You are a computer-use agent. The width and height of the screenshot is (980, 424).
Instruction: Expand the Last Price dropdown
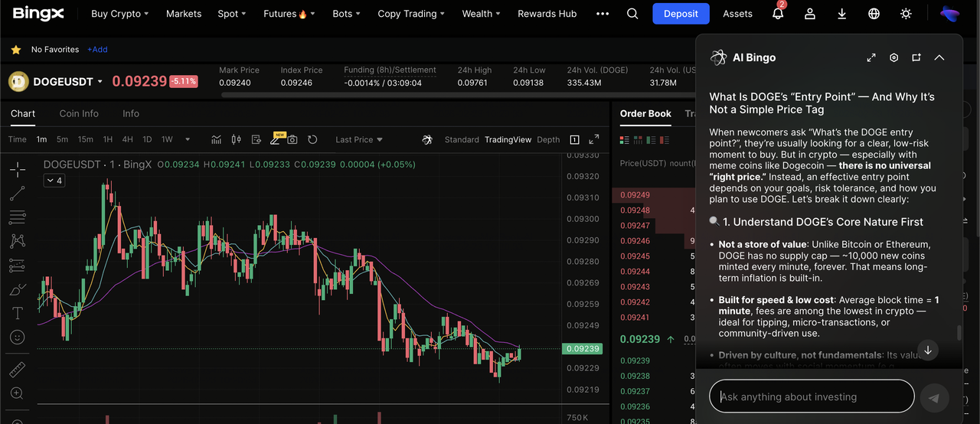359,139
